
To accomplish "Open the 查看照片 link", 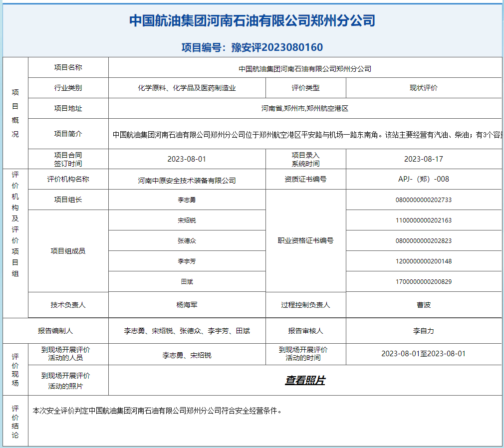I will click(x=305, y=381).
